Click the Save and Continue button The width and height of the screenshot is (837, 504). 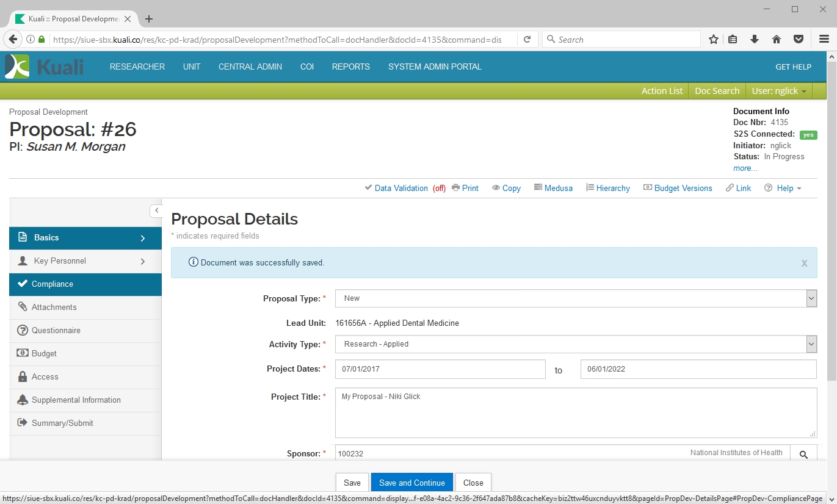coord(411,483)
